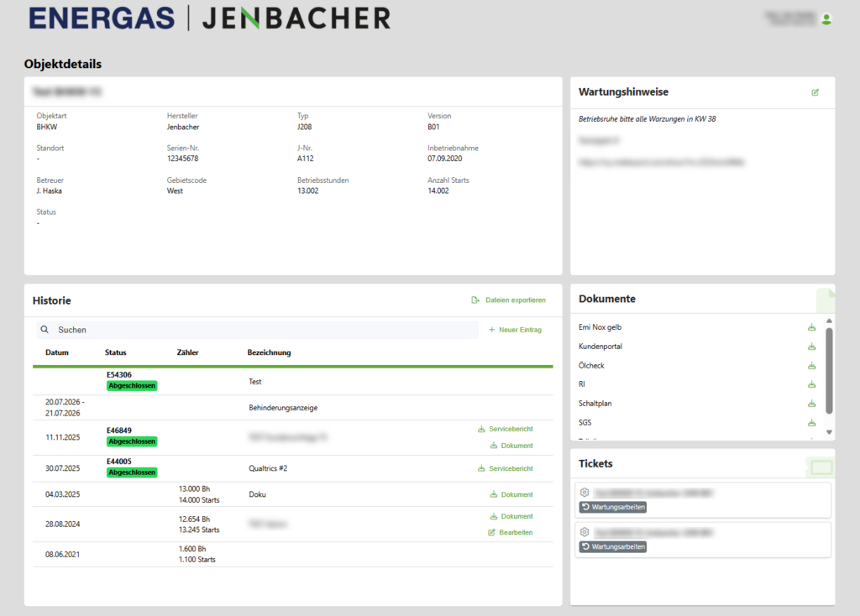Download the Emi Nox gelb document
This screenshot has height=616, width=860.
812,327
